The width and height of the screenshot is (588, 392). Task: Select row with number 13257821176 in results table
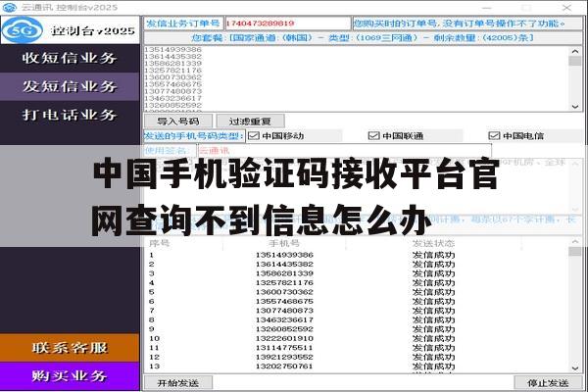(357, 283)
